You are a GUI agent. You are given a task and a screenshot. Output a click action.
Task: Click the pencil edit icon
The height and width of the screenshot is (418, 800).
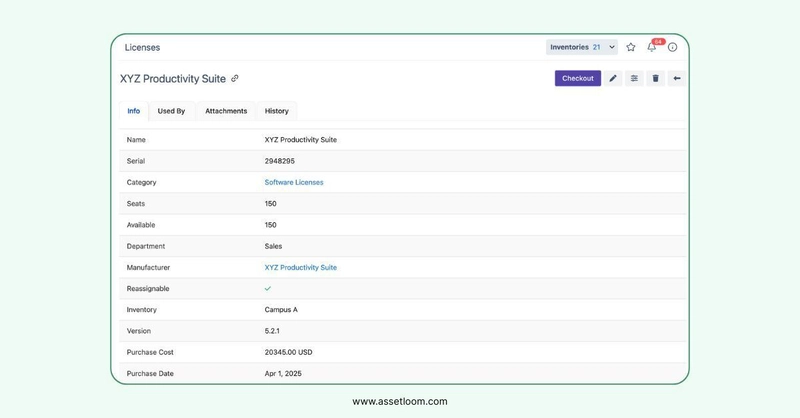point(613,78)
